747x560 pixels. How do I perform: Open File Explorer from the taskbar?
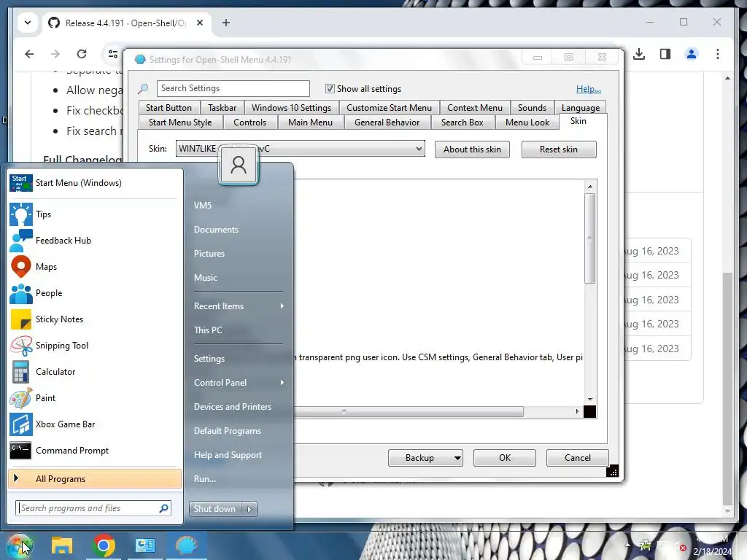(62, 545)
